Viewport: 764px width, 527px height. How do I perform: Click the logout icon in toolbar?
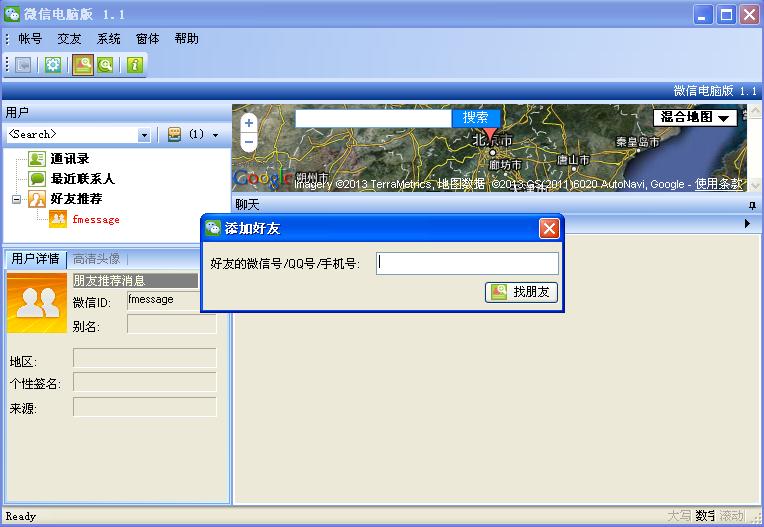[23, 65]
